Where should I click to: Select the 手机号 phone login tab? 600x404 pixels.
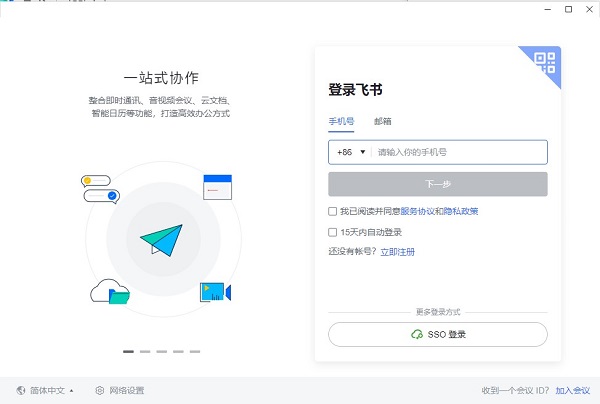click(x=341, y=121)
